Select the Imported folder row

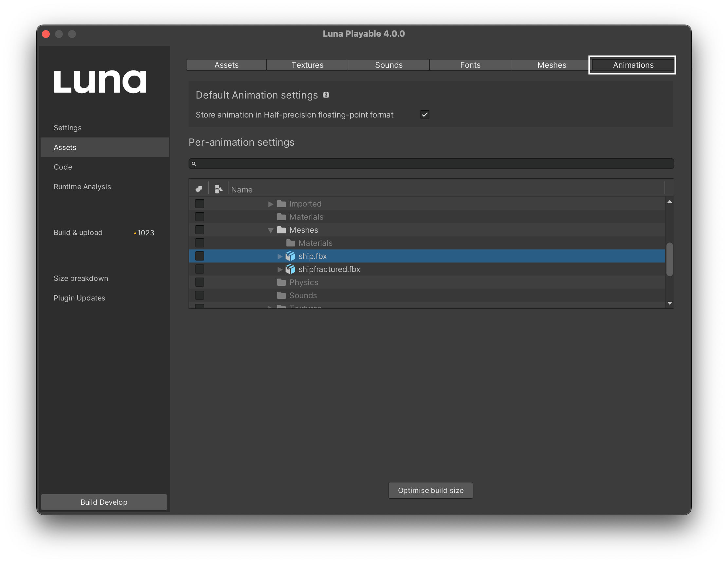pos(427,204)
